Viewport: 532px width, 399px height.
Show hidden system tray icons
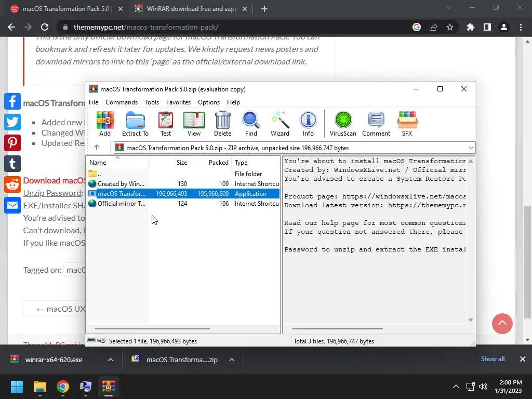click(456, 387)
